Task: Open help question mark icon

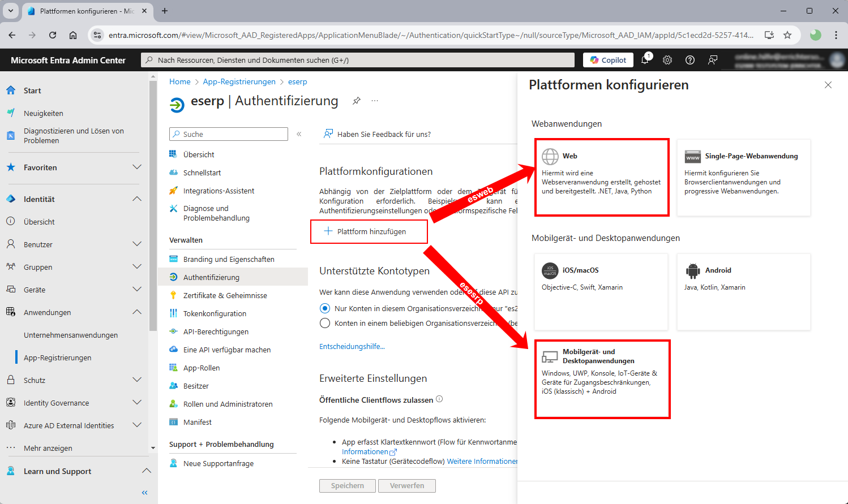Action: click(690, 60)
